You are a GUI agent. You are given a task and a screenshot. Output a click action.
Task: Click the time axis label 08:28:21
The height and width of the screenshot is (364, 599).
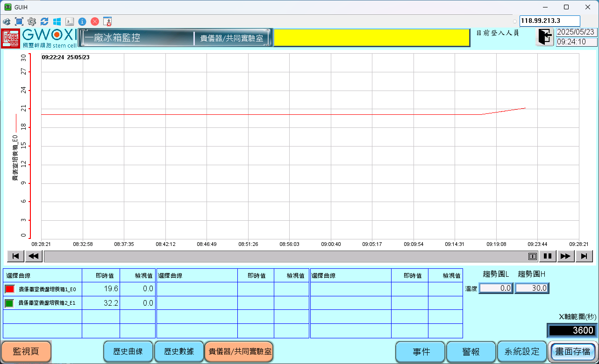point(41,244)
